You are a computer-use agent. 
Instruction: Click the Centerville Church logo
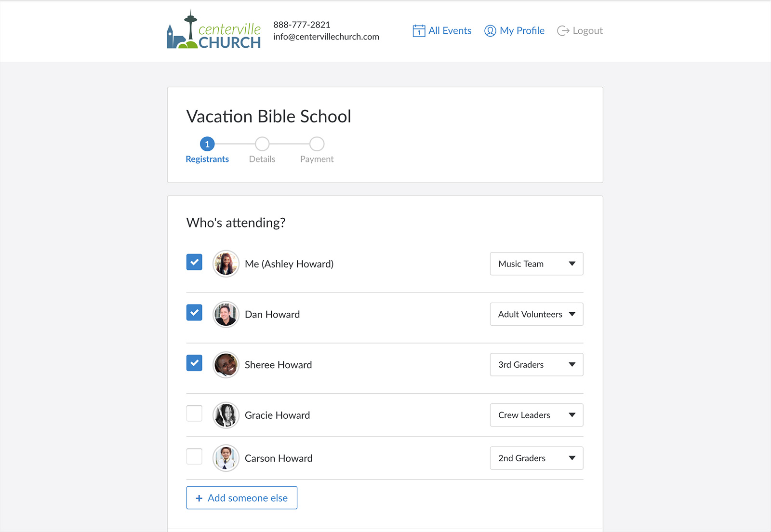[x=213, y=31]
